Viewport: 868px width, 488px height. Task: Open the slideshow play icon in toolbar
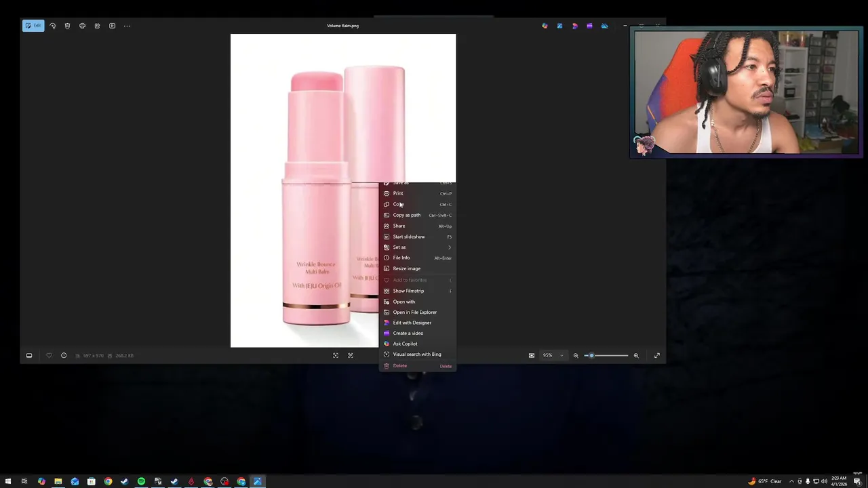point(112,26)
